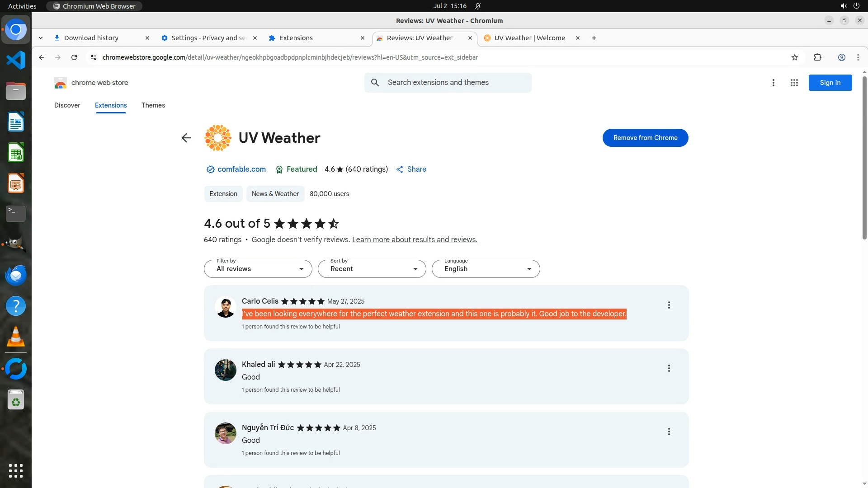Go to the Themes section
The width and height of the screenshot is (868, 488).
(153, 105)
